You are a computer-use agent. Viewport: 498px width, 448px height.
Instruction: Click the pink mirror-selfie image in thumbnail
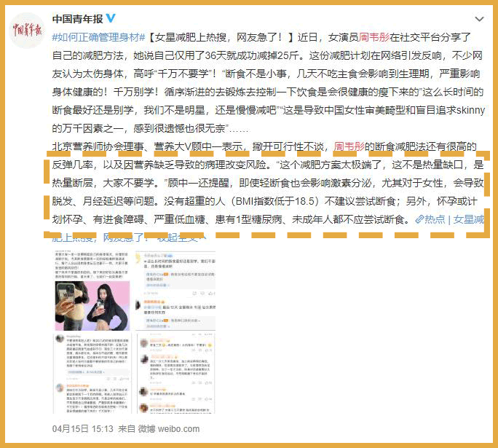[x=92, y=306]
